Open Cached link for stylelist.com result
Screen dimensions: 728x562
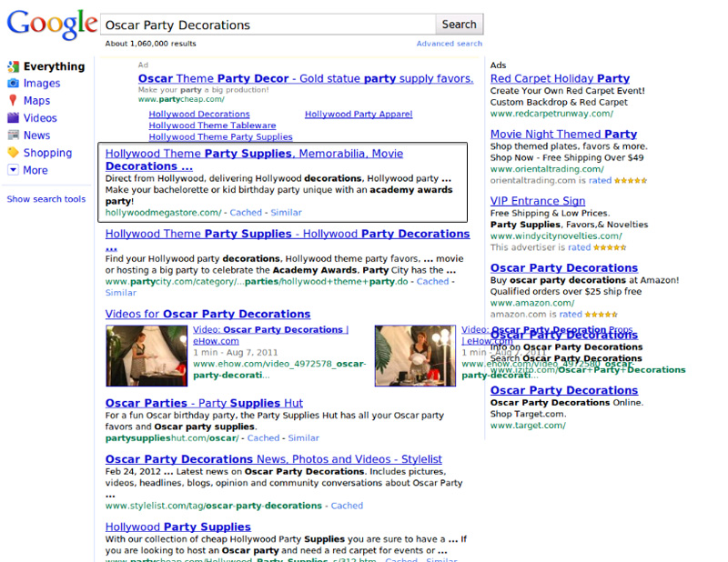tap(347, 506)
